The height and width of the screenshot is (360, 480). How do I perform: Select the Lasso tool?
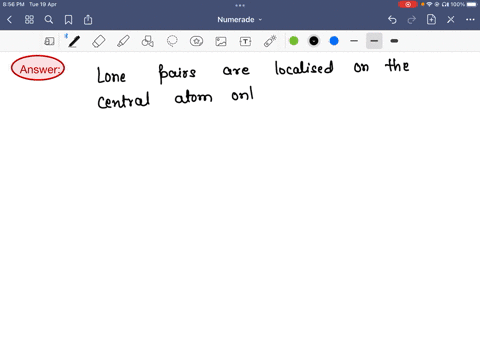click(x=172, y=41)
